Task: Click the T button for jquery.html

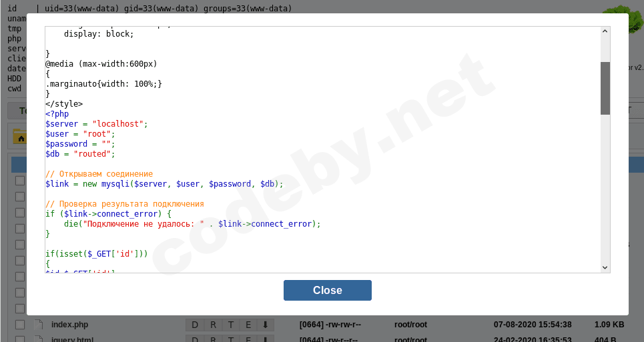Action: click(x=231, y=339)
